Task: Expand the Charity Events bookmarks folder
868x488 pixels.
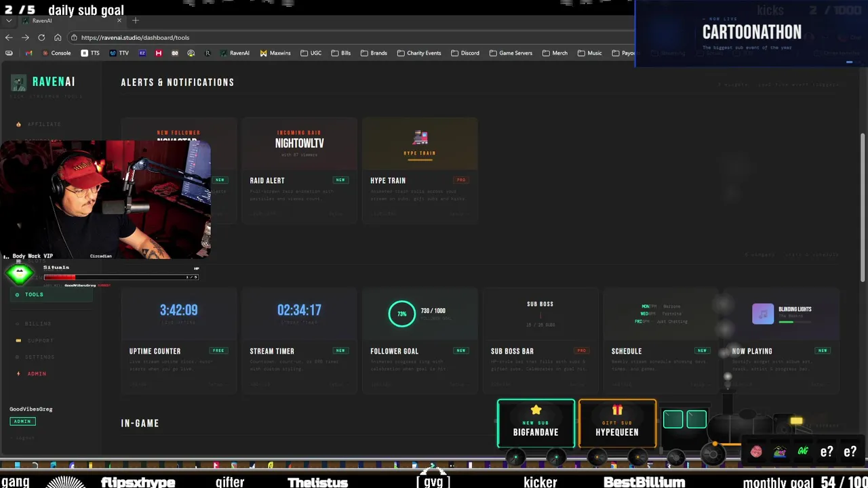Action: (419, 53)
